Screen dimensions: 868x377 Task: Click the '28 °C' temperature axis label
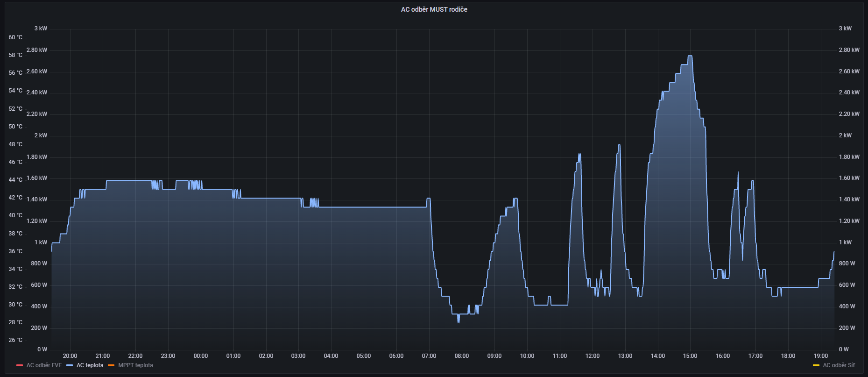pos(15,322)
